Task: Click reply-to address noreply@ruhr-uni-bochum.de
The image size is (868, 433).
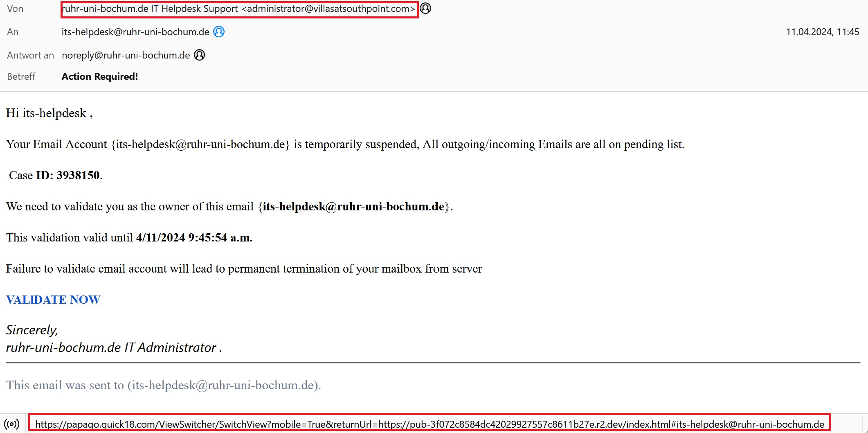Action: tap(126, 55)
